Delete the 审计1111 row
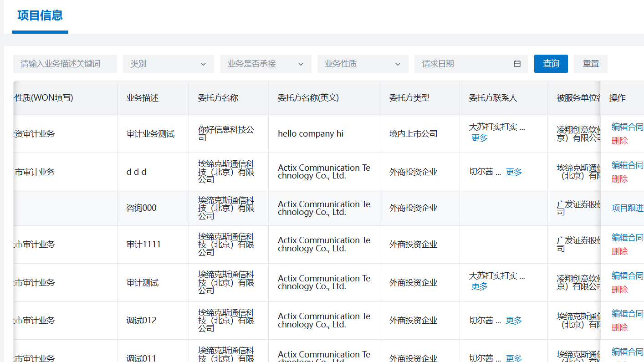The image size is (644, 362). click(619, 251)
